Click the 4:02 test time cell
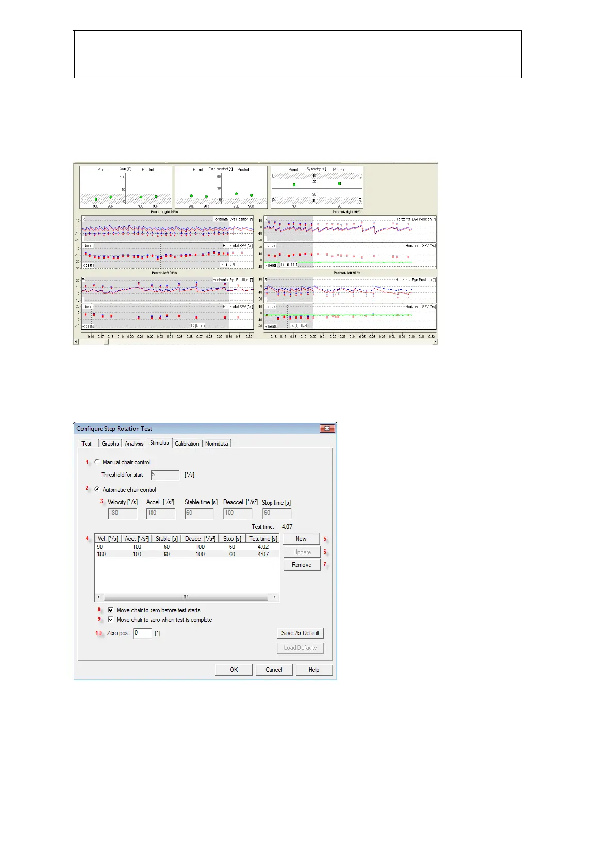 263,547
